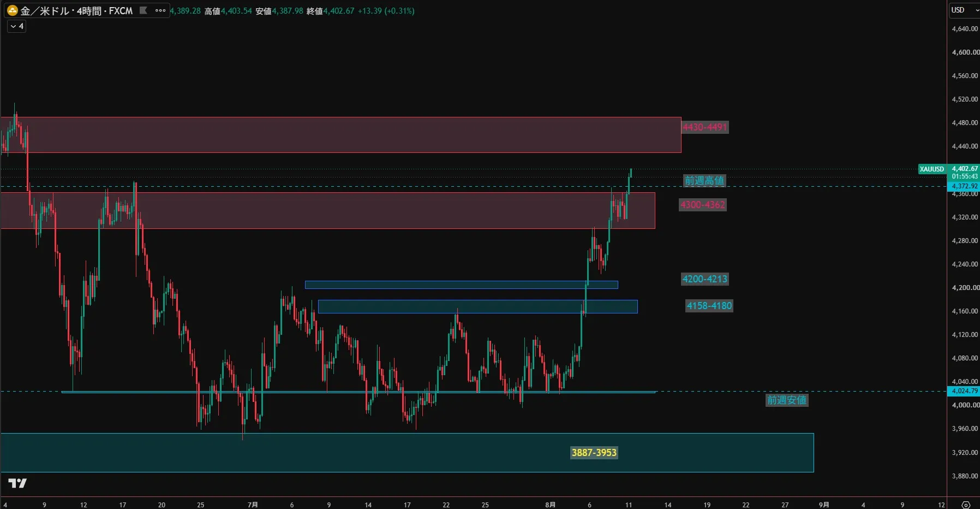Select the blue rectangle beside 4158-4180
Screen dimensions: 980x509
point(478,306)
